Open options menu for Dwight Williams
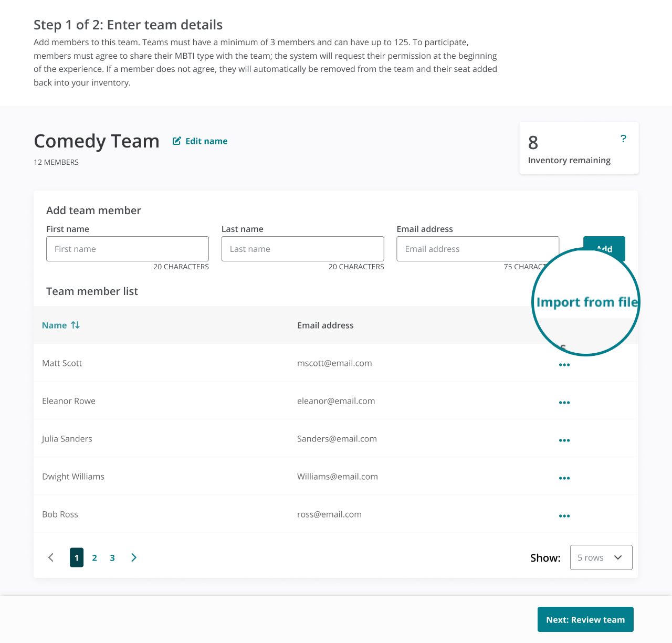Viewport: 672px width, 643px height. [564, 478]
